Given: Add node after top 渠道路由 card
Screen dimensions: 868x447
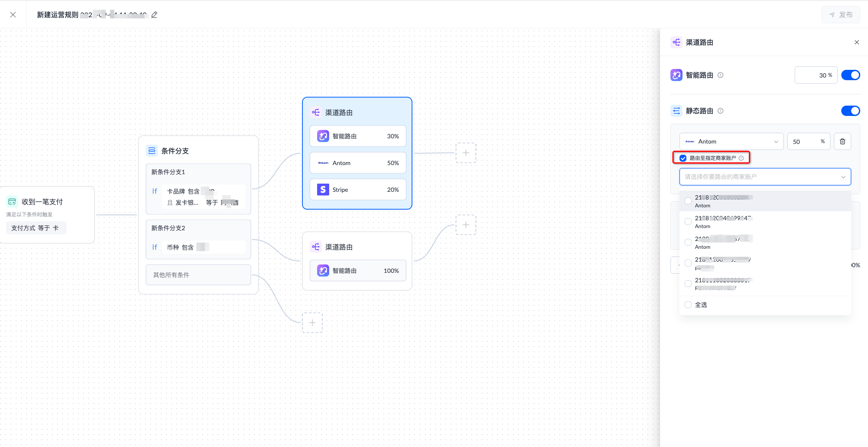Looking at the screenshot, I should coord(466,153).
